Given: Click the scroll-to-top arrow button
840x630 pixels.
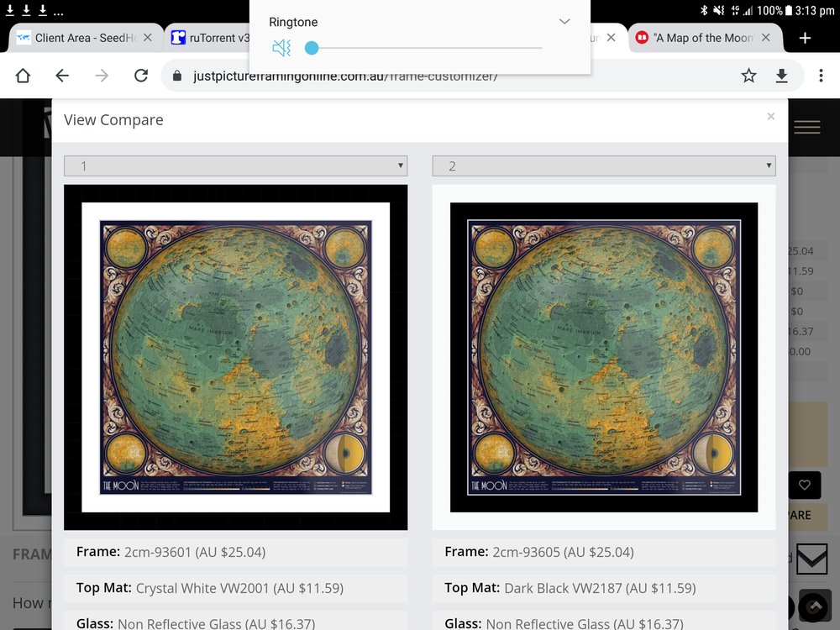Looking at the screenshot, I should (x=815, y=606).
